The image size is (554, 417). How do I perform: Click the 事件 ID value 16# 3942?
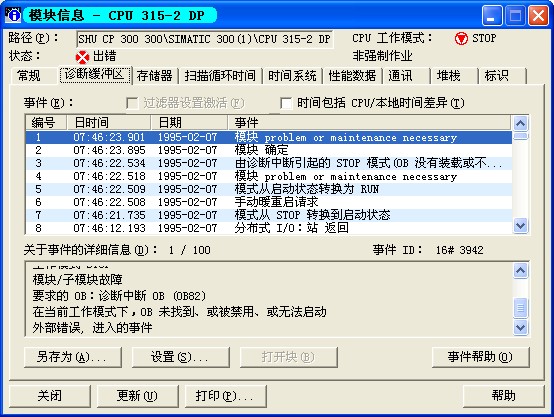click(459, 250)
